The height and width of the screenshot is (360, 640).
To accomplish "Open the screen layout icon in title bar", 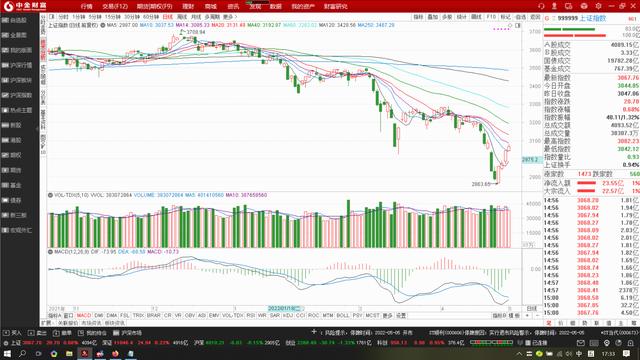I will pos(569,6).
